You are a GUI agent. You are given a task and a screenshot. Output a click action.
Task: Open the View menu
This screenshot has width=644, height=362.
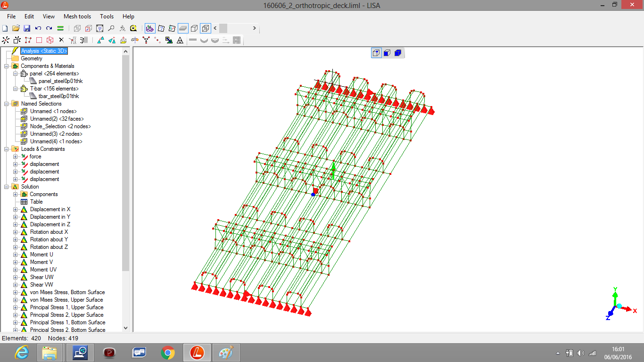[x=49, y=16]
